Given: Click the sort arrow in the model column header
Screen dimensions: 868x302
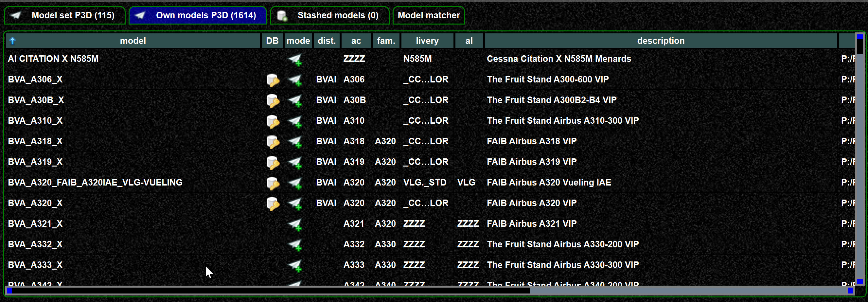Looking at the screenshot, I should click(12, 41).
